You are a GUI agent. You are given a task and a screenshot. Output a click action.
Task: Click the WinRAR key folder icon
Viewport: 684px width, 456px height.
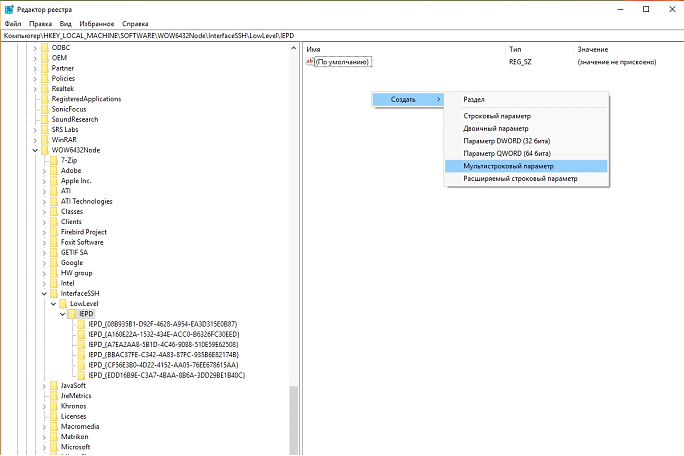click(44, 139)
